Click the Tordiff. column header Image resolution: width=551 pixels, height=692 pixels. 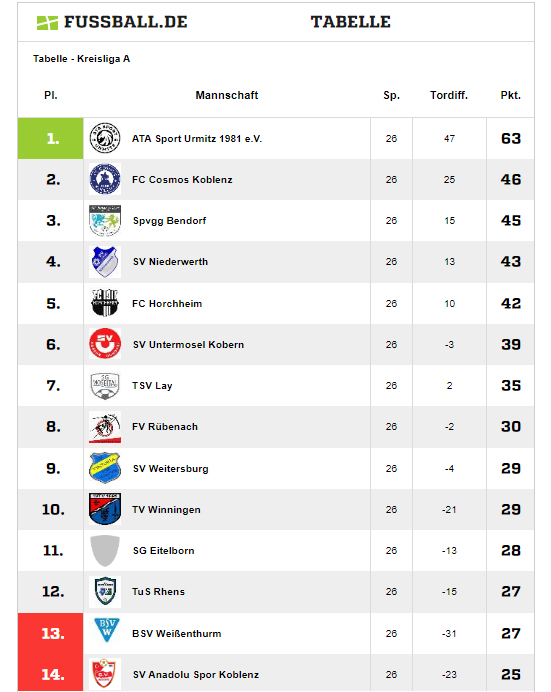click(449, 95)
